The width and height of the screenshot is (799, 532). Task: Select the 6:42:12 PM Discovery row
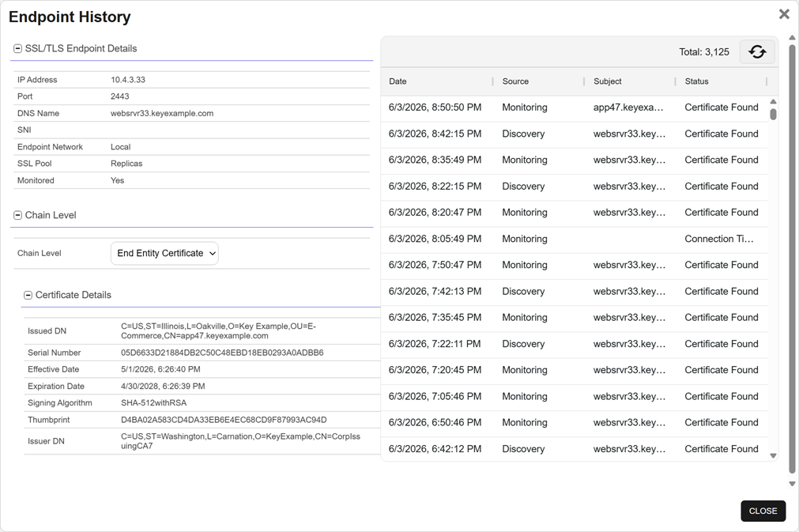click(x=575, y=449)
